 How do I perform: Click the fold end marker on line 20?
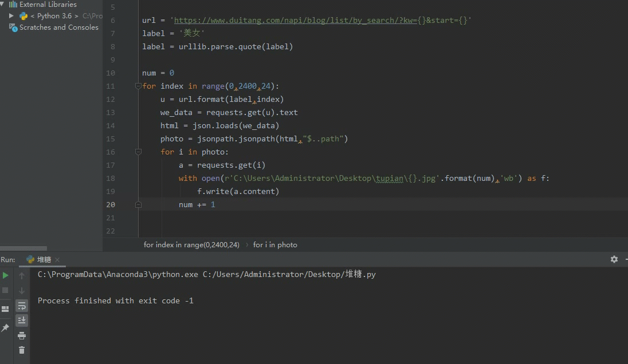[138, 204]
